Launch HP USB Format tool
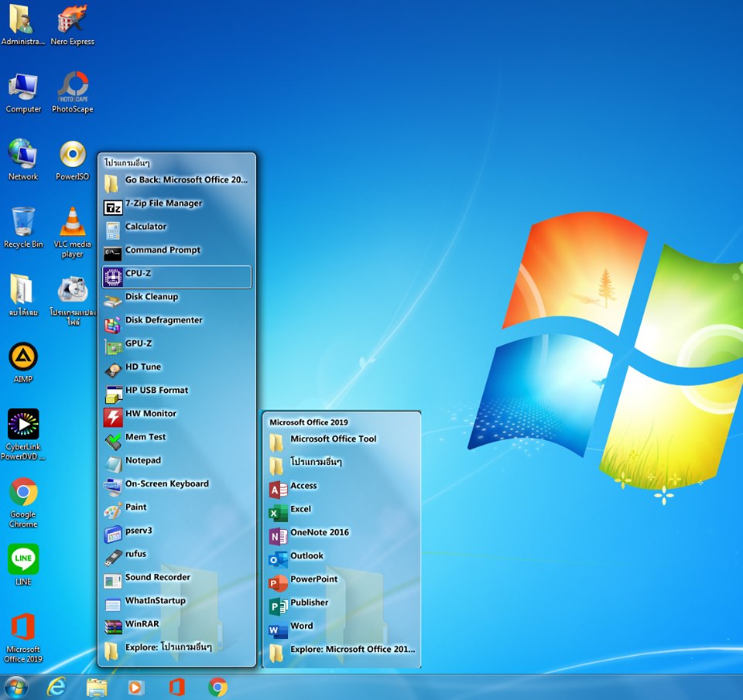743x700 pixels. point(176,394)
